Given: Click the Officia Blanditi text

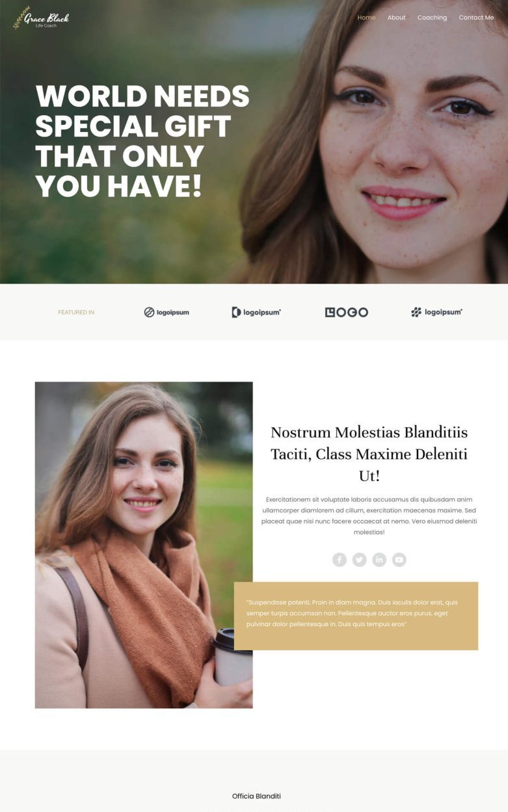Looking at the screenshot, I should pos(256,796).
